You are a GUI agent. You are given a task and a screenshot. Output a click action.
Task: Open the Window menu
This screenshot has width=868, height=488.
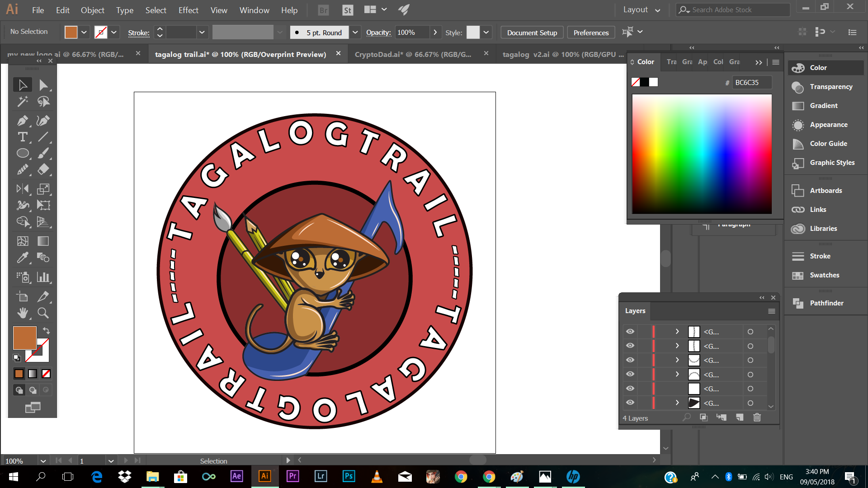pos(255,10)
